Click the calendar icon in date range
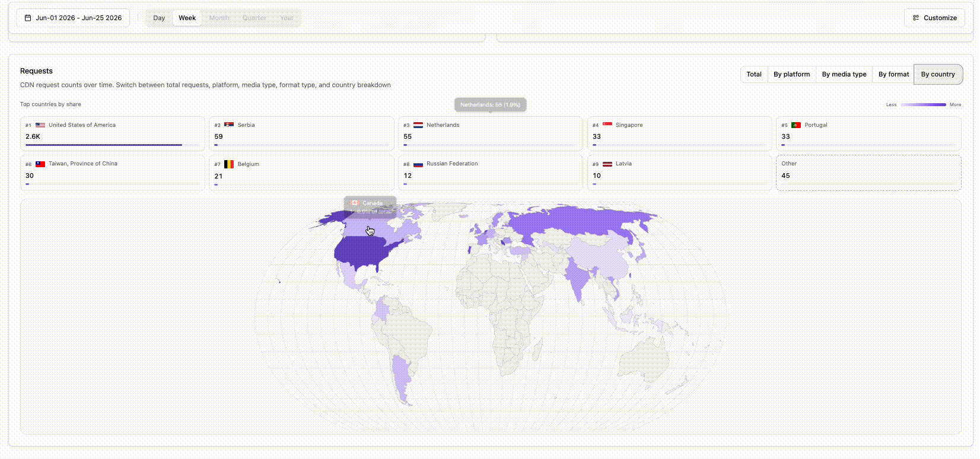 [x=28, y=18]
